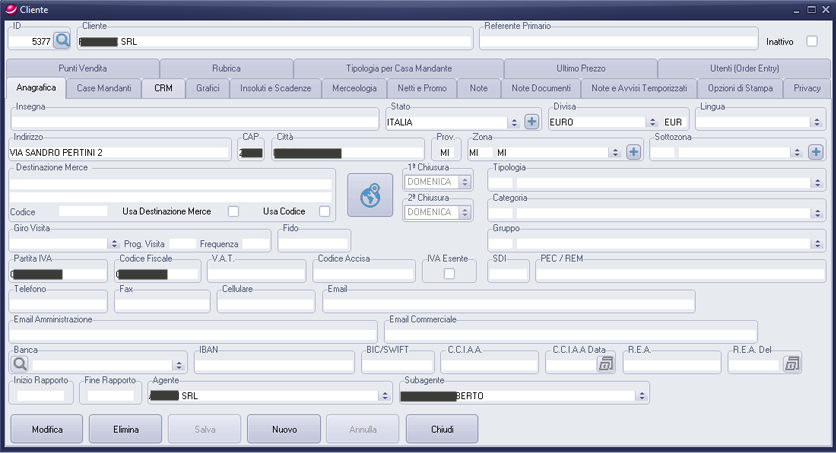
Task: Click the plus icon beside Sottozona
Action: click(815, 152)
